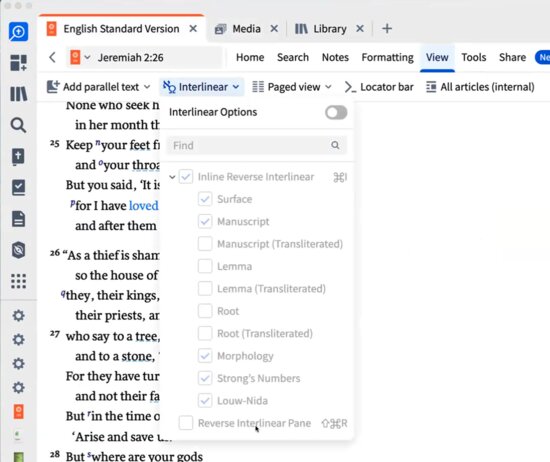Click the All articles icon

tap(431, 87)
